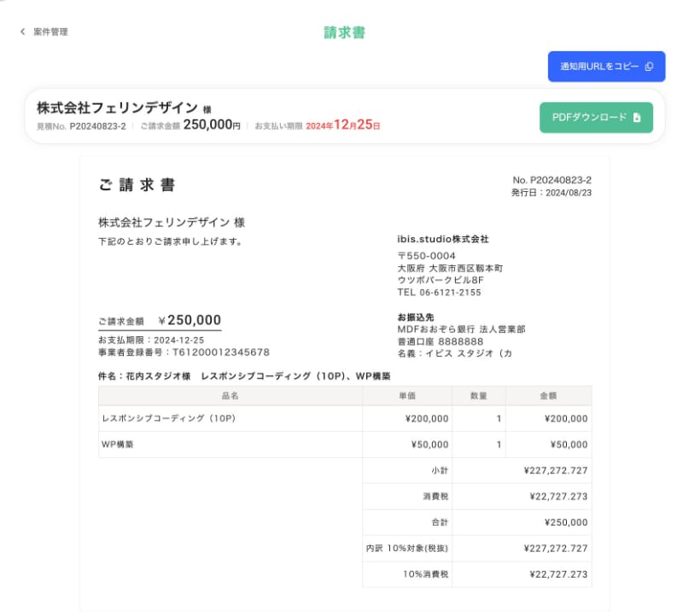Screen dimensions: 683x616
Task: Click the 件名 subject line
Action: point(244,376)
